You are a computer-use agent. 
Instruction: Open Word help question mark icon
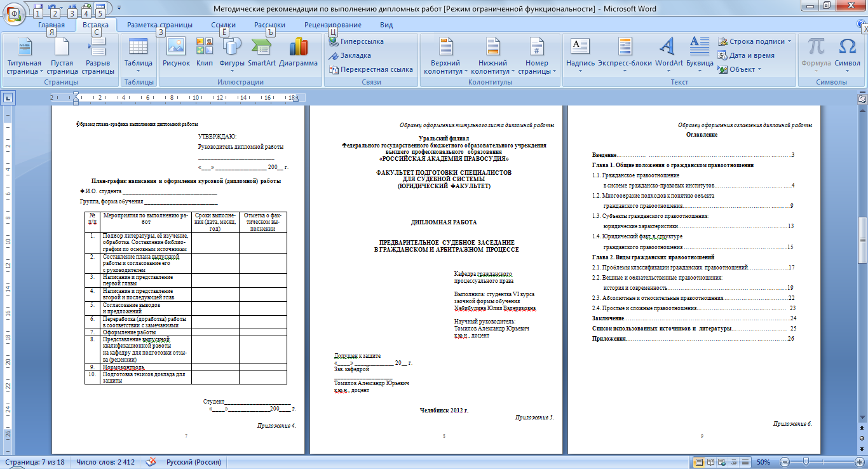click(x=860, y=25)
